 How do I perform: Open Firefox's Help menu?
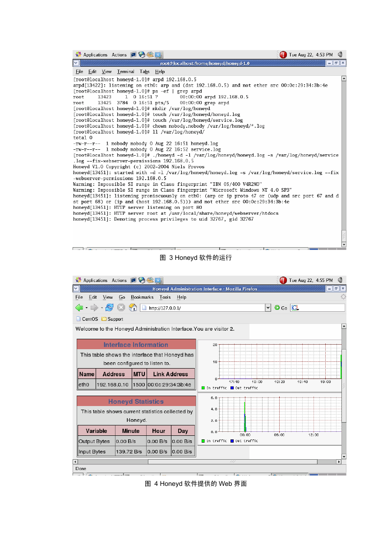pos(181,297)
